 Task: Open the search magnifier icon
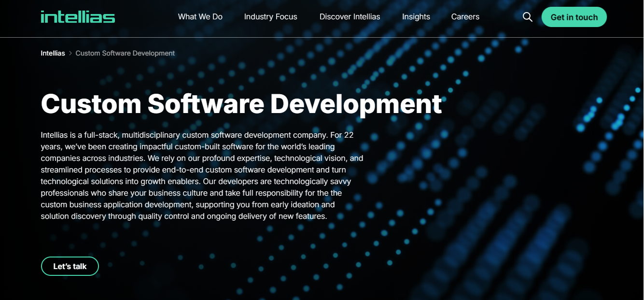(x=528, y=17)
